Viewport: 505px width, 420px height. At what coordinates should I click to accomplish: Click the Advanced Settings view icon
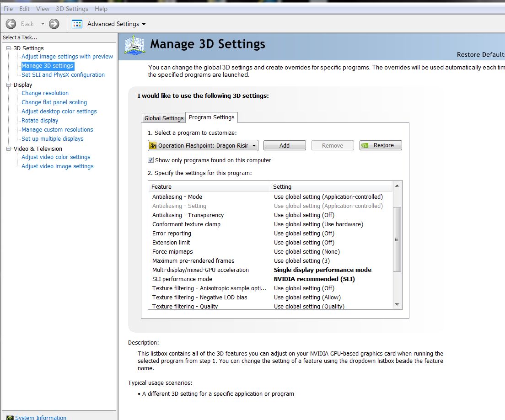(77, 24)
